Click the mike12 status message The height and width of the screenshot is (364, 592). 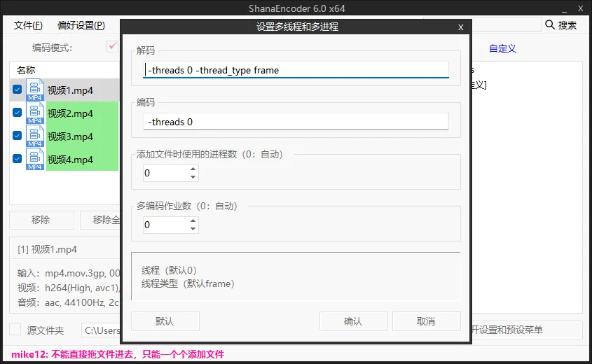[x=118, y=354]
